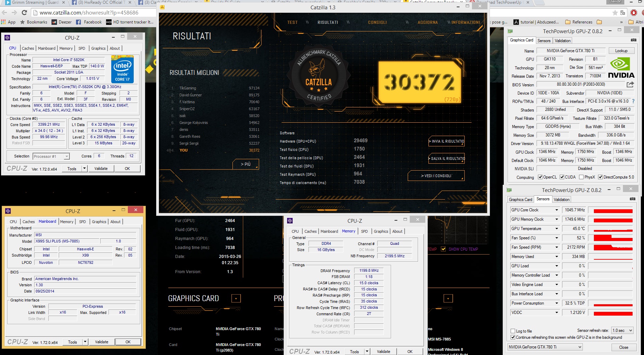The width and height of the screenshot is (644, 355).
Task: Click the bookmark star in address bar
Action: click(615, 13)
